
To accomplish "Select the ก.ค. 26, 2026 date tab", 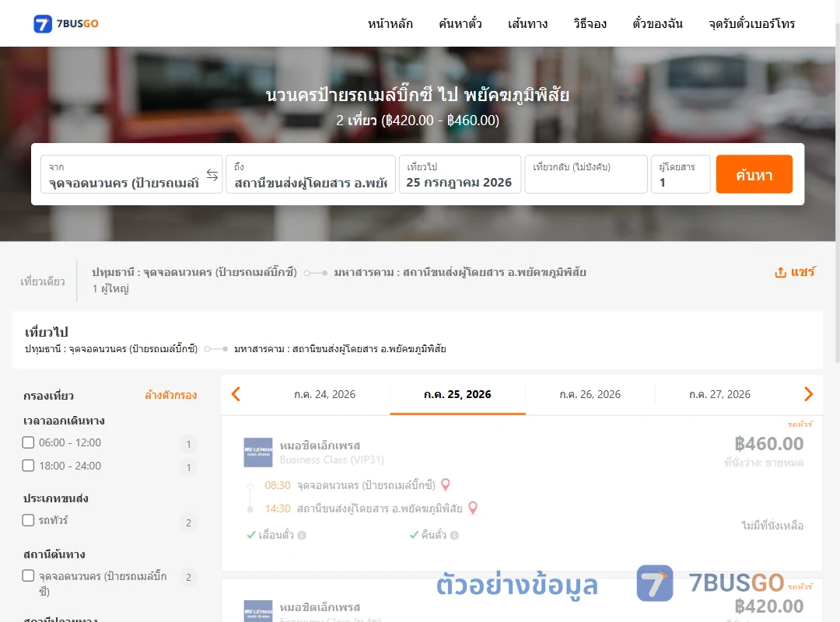I will point(590,394).
